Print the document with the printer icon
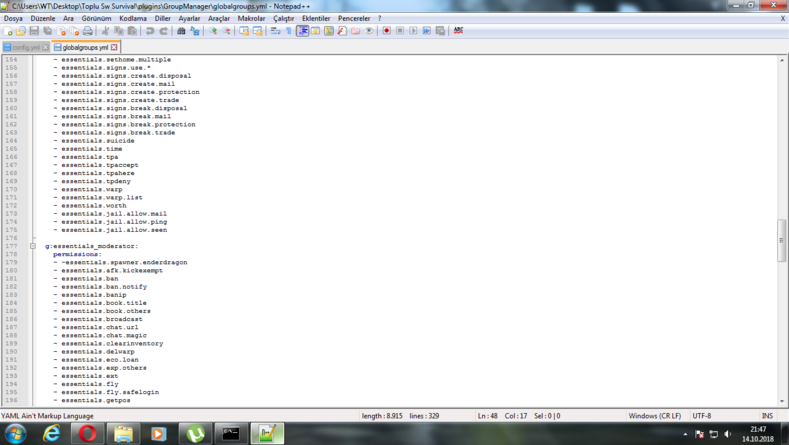The image size is (789, 445). tap(88, 31)
